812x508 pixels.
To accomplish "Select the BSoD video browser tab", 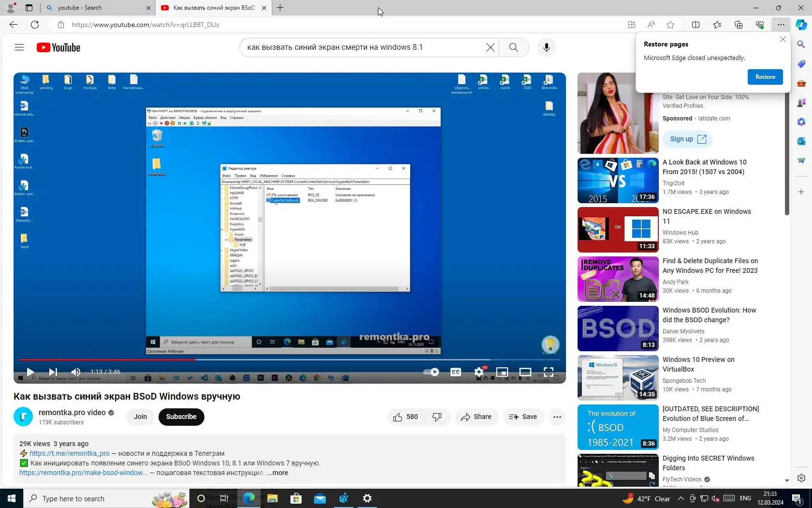I will (x=214, y=8).
